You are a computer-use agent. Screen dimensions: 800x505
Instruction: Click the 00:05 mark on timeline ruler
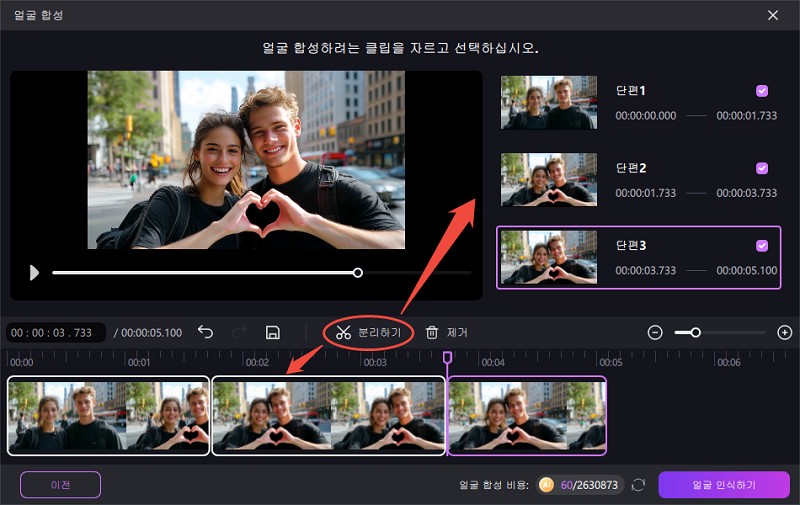pos(611,363)
